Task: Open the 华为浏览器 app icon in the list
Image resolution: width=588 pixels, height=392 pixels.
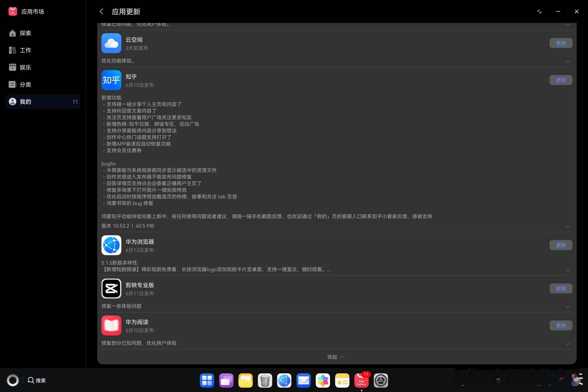Action: (x=111, y=245)
